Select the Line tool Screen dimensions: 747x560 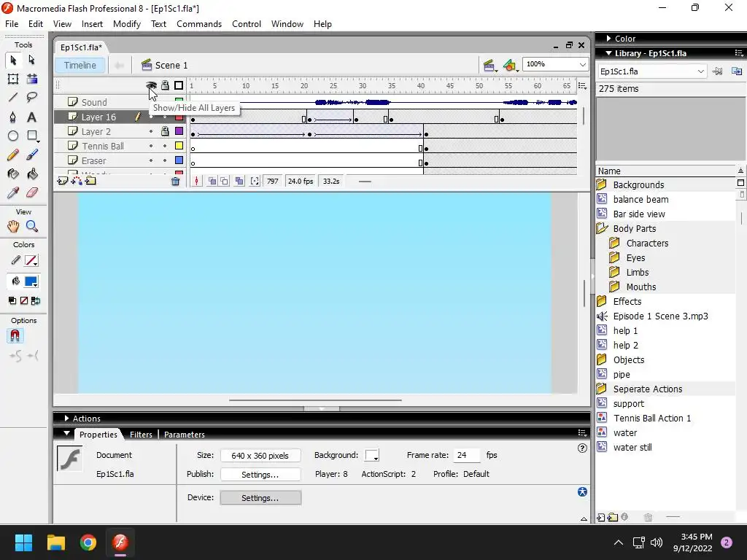point(13,98)
